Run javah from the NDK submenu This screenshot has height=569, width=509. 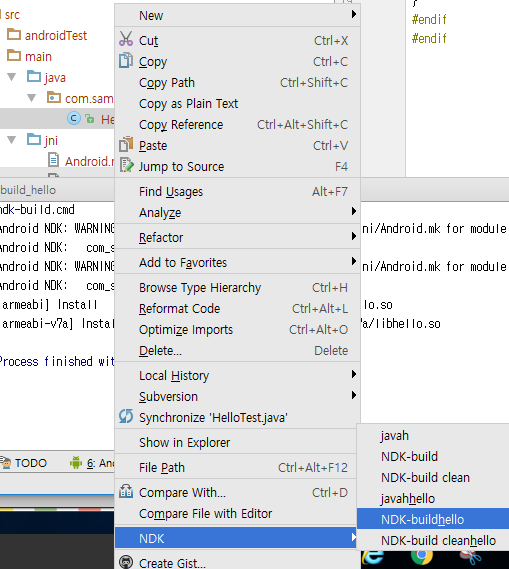click(x=433, y=435)
